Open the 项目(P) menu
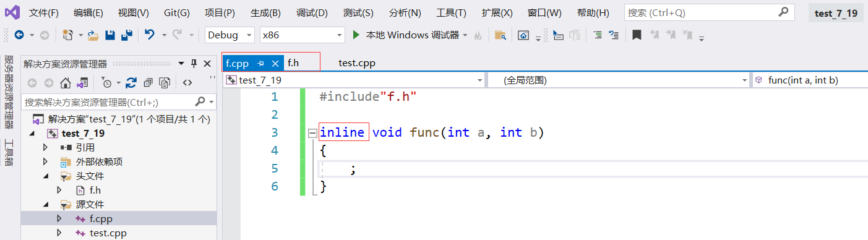Image resolution: width=868 pixels, height=240 pixels. click(x=220, y=12)
